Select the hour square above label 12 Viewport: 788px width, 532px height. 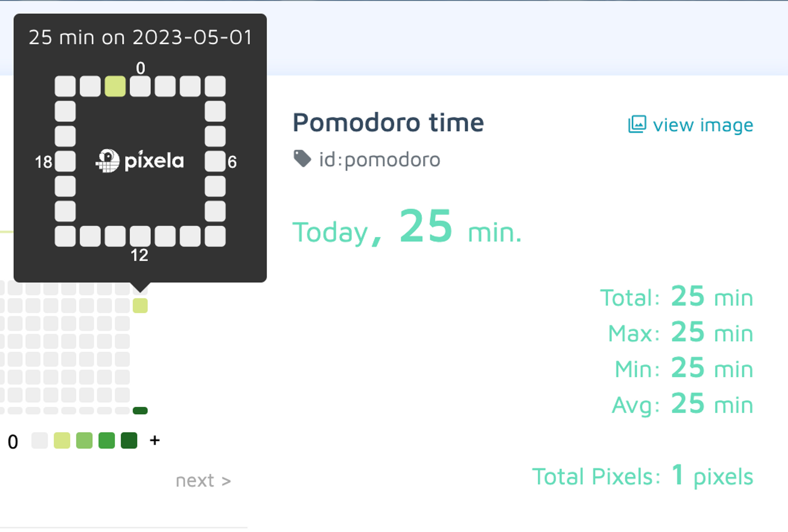[140, 236]
